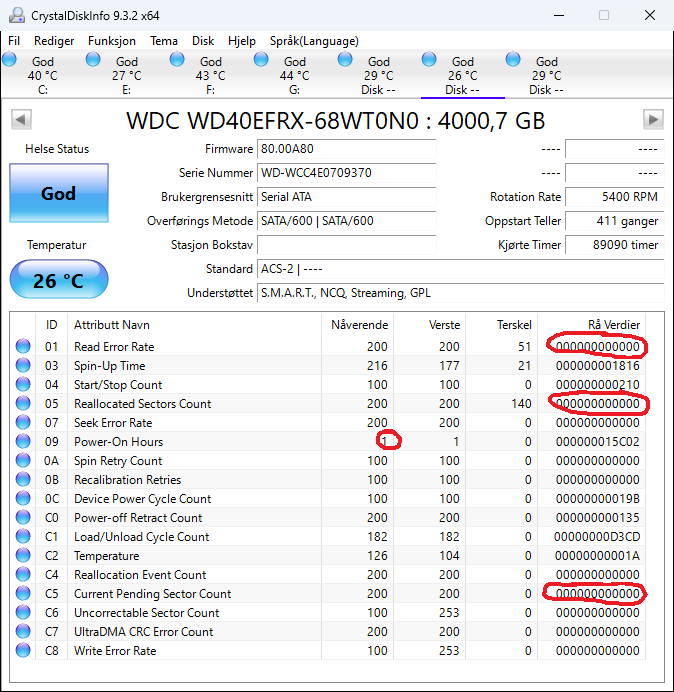Click the ACS-2 standard field

460,269
